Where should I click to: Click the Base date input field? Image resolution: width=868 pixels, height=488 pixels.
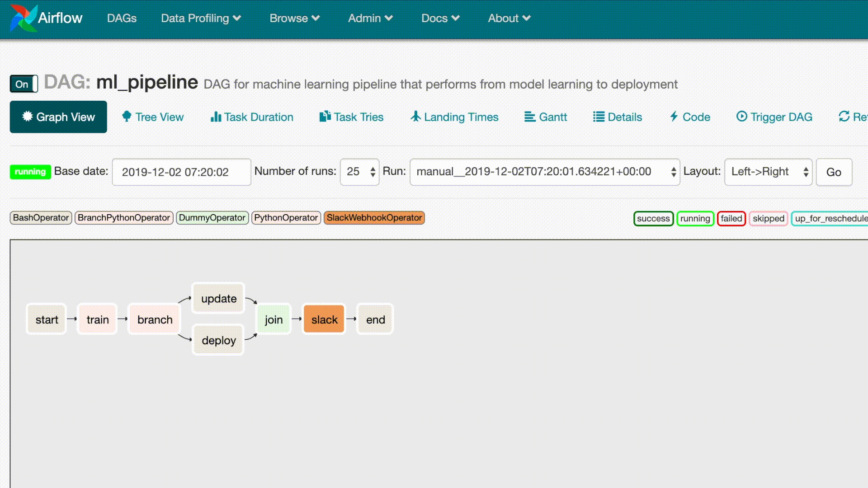pos(181,172)
